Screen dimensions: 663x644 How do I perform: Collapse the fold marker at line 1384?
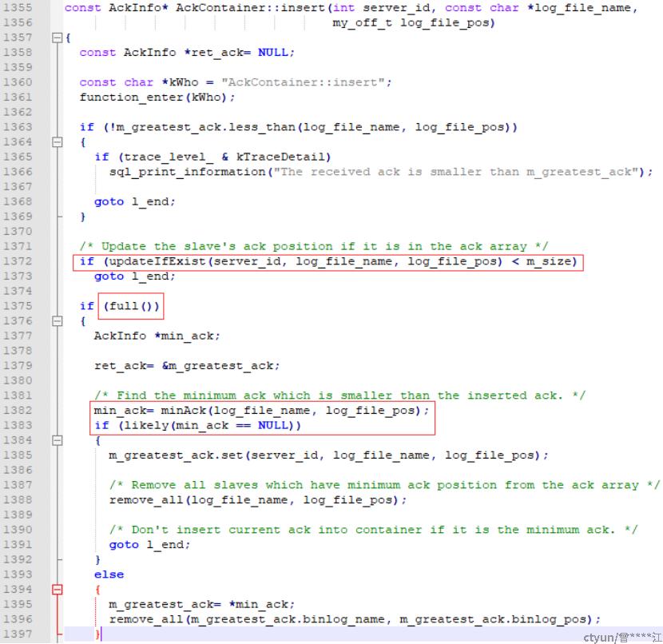tap(57, 440)
